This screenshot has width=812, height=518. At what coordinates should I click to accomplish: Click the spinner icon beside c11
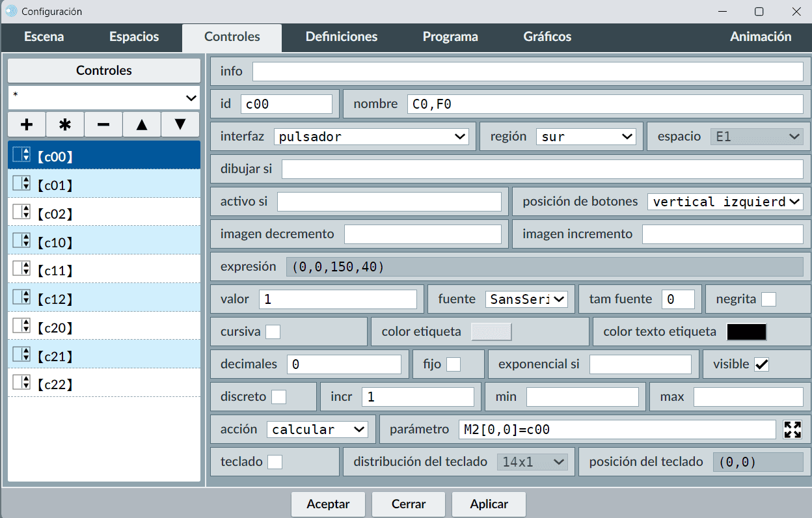[22, 269]
